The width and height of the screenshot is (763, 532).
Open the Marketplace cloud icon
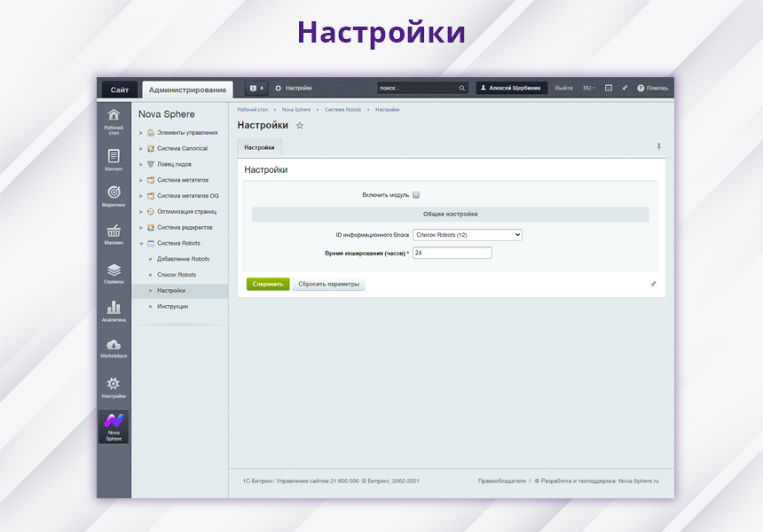(114, 348)
